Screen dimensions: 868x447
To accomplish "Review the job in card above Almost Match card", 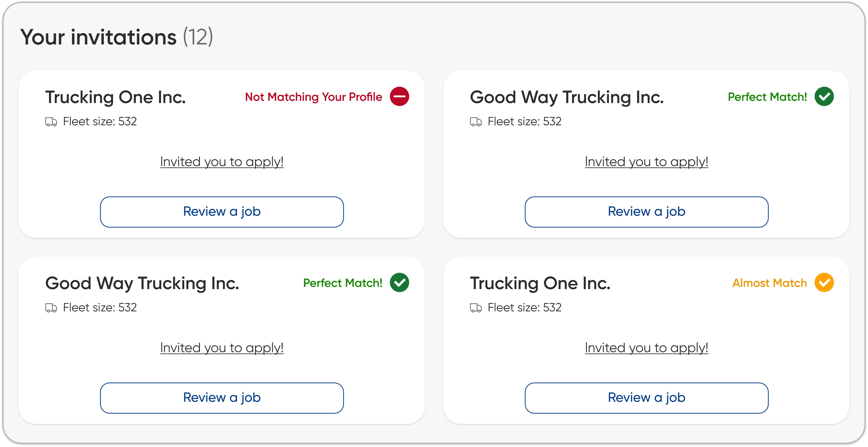I will coord(646,212).
